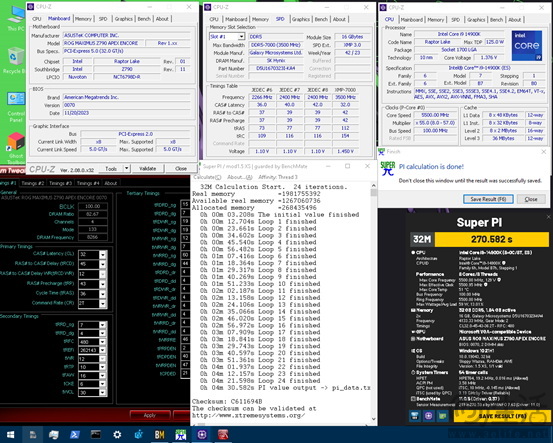Click the leftmost blue icon in BenchMate panel footer
The height and width of the screenshot is (443, 553).
(415, 416)
